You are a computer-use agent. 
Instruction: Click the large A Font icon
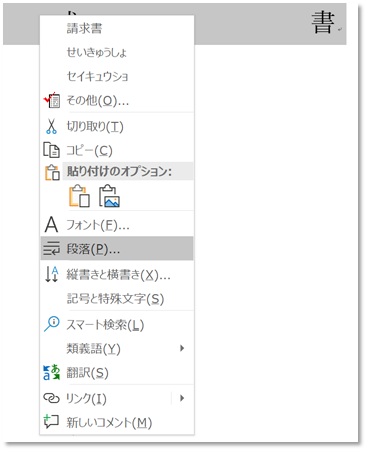(x=51, y=225)
